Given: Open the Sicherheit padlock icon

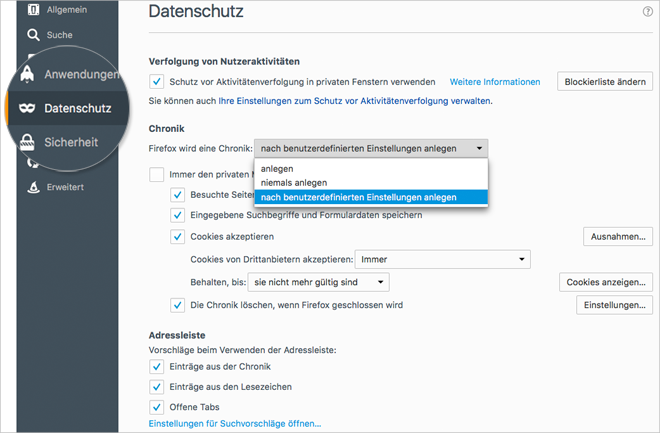Looking at the screenshot, I should point(28,143).
